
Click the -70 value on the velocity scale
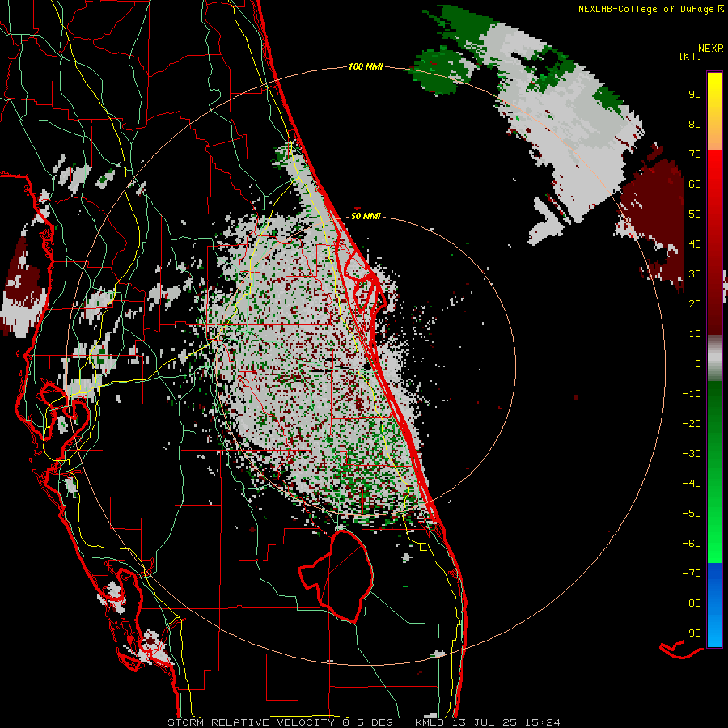click(692, 574)
